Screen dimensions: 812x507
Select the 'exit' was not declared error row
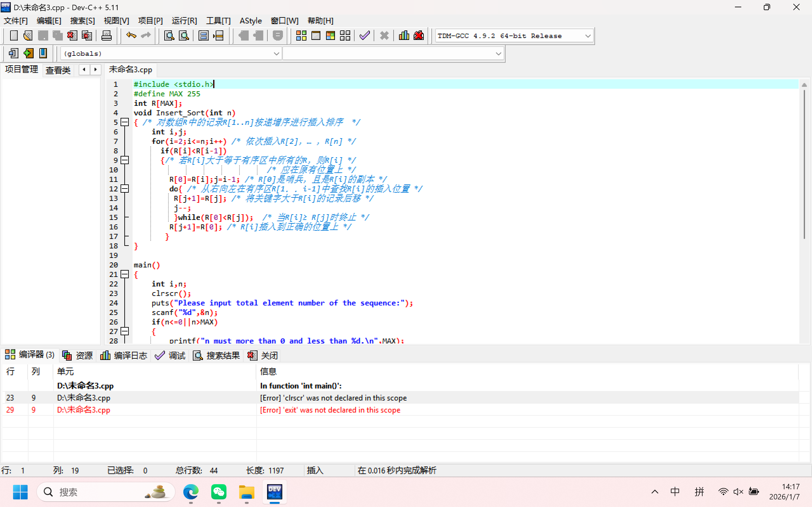pyautogui.click(x=330, y=410)
